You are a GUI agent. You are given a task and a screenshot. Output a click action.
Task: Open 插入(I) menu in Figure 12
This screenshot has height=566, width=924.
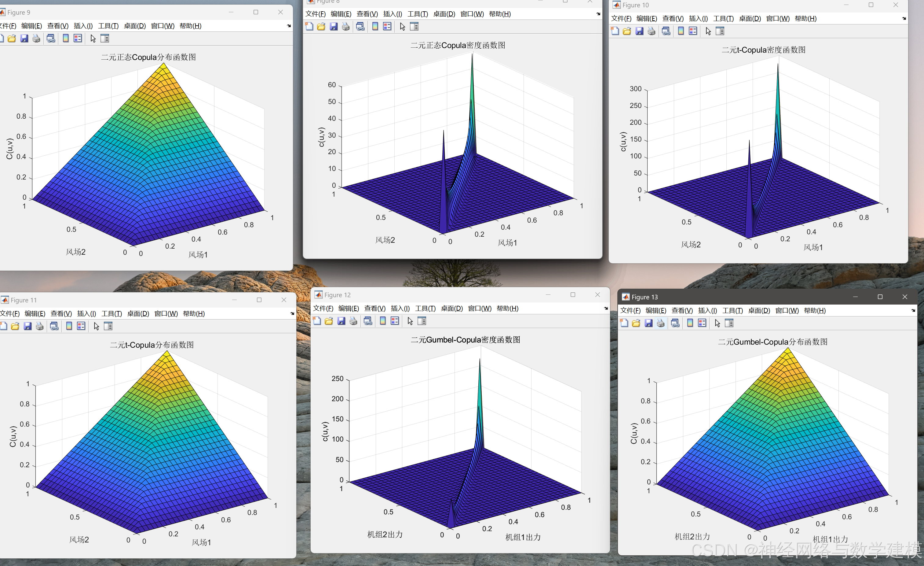tap(400, 309)
